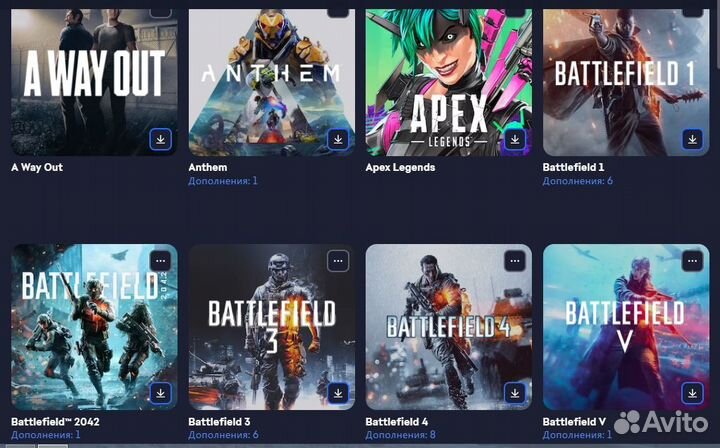View Battlefield 1 add-ons (Дополнения: 6)

pyautogui.click(x=578, y=181)
